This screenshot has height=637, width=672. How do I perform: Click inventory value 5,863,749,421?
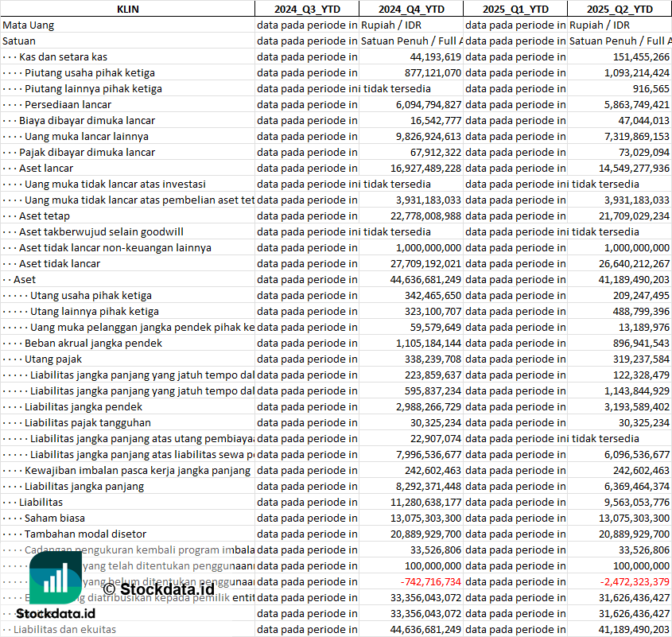tap(637, 105)
